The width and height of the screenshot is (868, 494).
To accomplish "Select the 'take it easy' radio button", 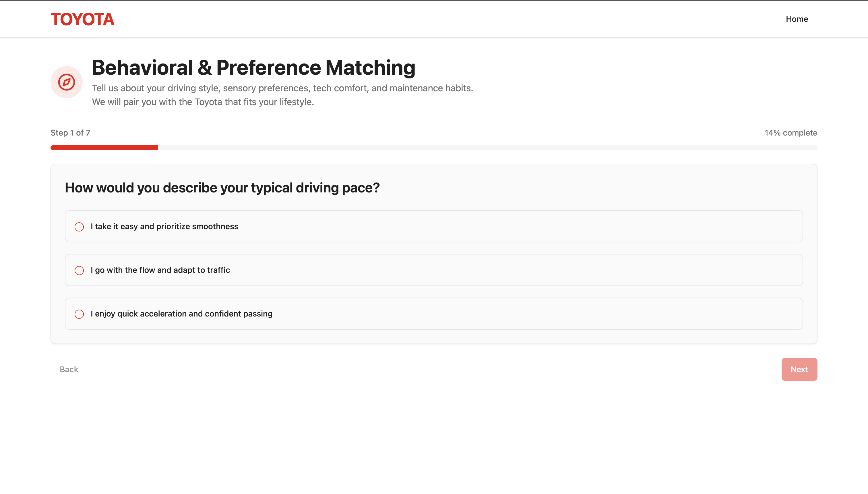I will point(79,227).
